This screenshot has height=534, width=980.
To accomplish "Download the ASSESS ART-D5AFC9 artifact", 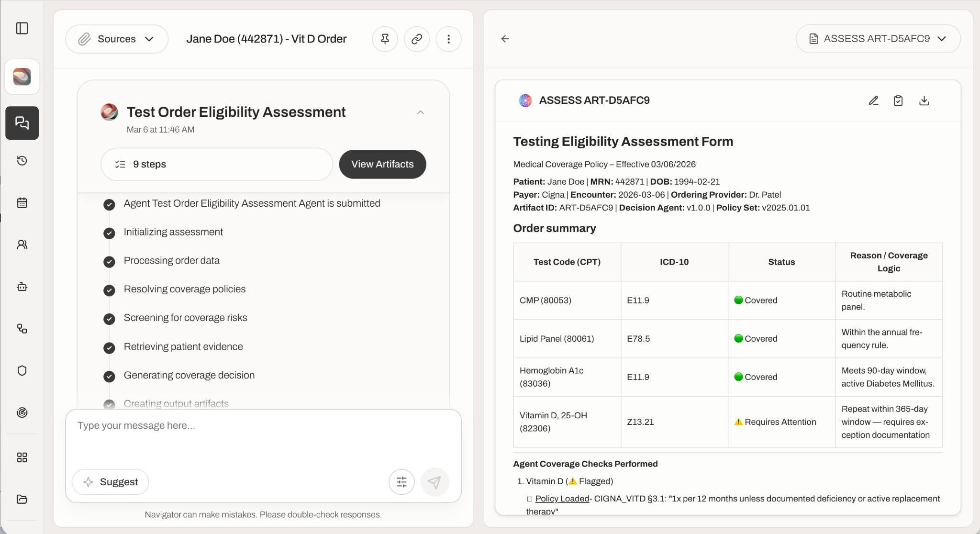I will (924, 100).
